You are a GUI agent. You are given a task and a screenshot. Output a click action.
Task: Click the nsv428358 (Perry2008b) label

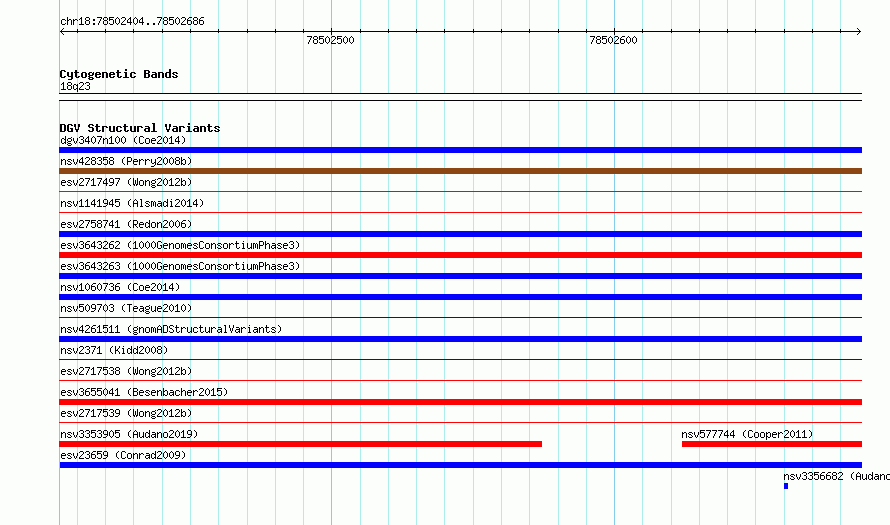(126, 161)
